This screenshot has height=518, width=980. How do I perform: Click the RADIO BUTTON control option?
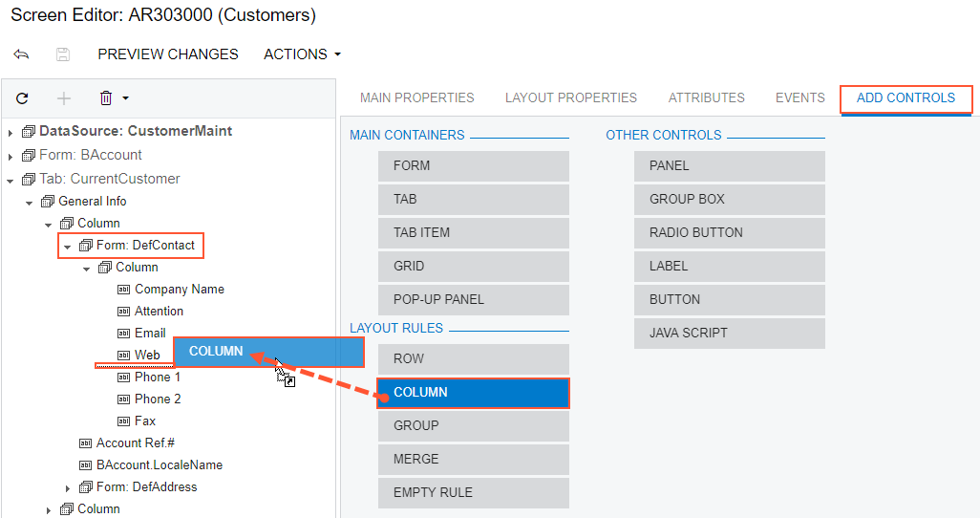coord(729,232)
